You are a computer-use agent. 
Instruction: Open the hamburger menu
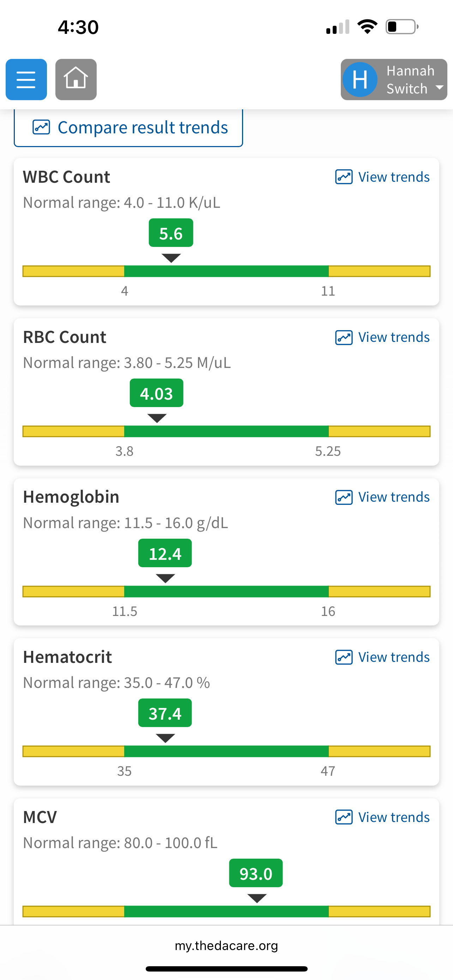point(26,79)
